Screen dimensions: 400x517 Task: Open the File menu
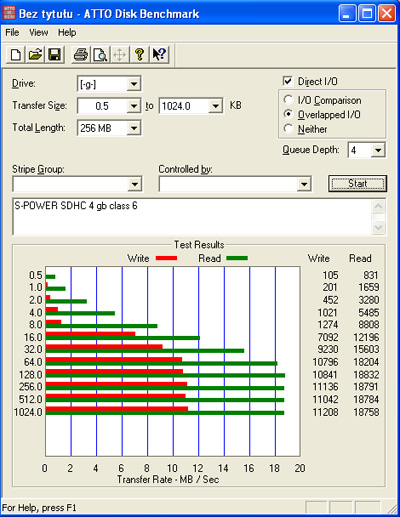pyautogui.click(x=12, y=33)
